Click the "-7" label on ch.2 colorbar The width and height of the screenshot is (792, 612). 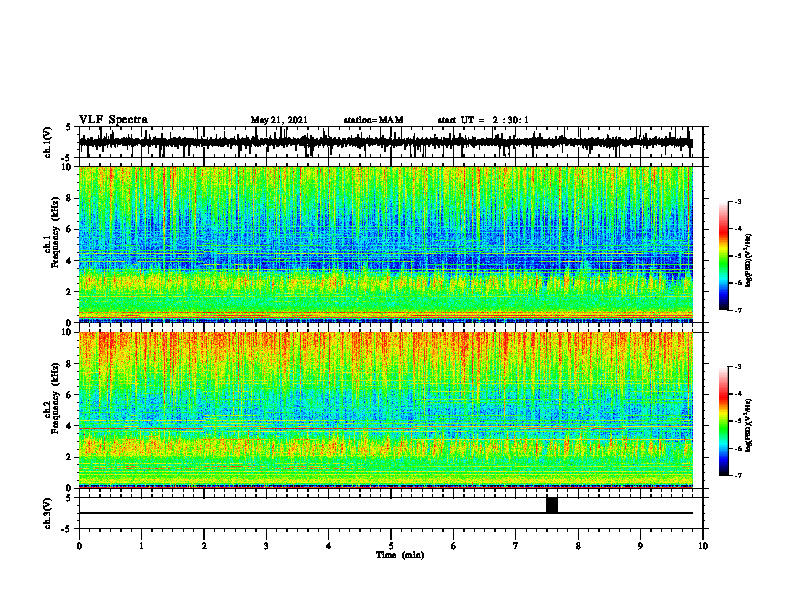tap(738, 475)
